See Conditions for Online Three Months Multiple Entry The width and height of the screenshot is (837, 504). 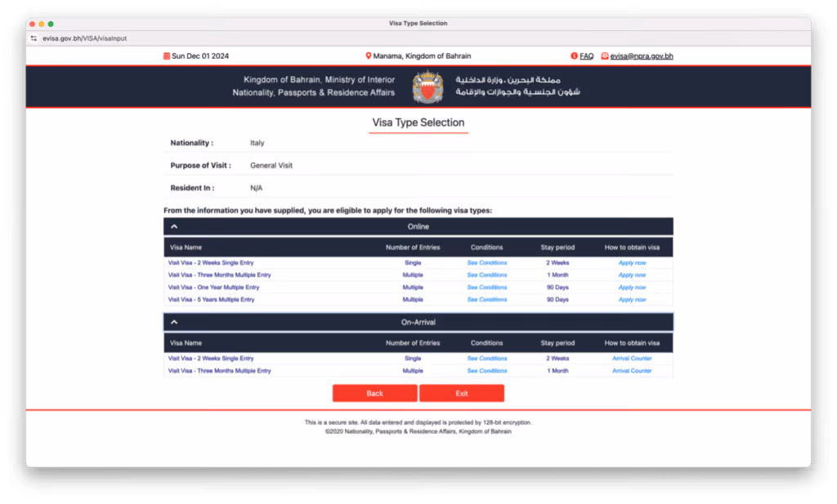pos(487,275)
